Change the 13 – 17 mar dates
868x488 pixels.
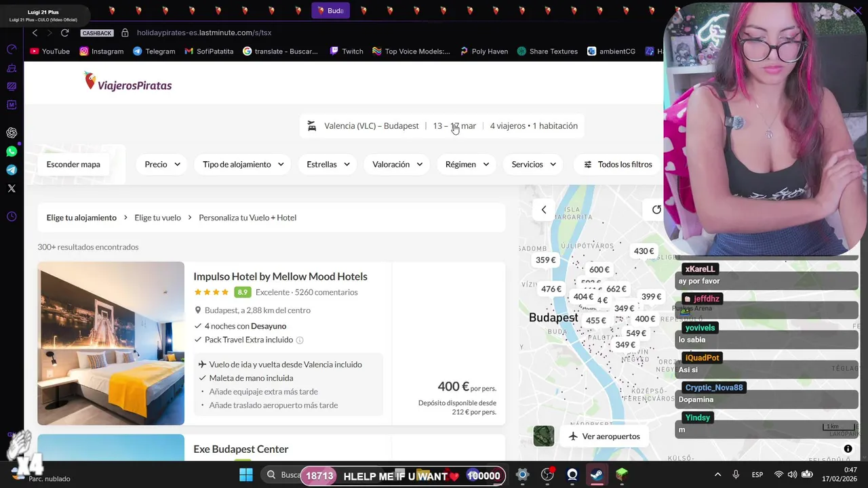454,125
